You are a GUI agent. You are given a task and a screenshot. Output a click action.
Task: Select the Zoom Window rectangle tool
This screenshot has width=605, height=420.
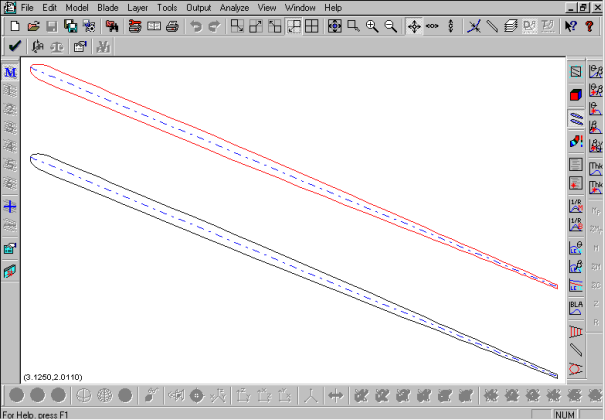[353, 26]
